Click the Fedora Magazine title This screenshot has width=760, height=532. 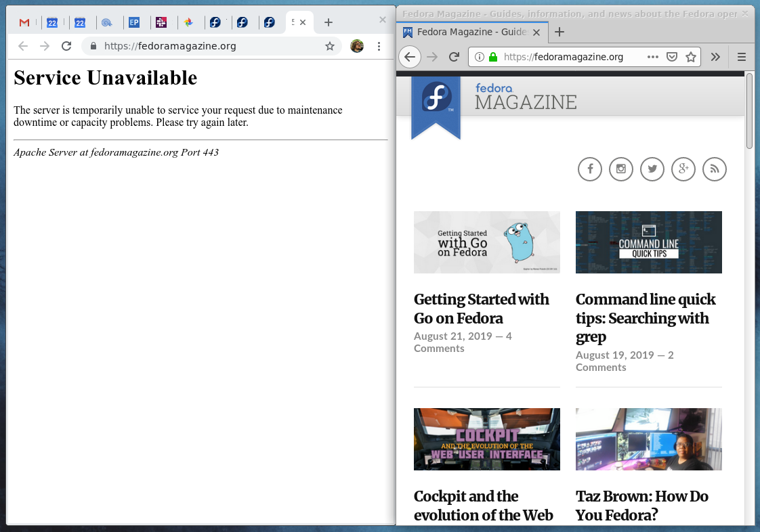pyautogui.click(x=526, y=97)
